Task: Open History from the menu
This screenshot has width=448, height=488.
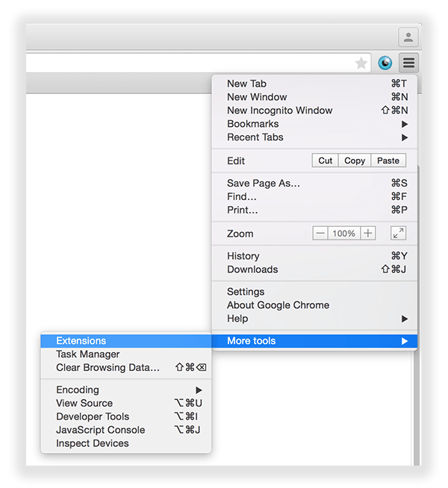Action: click(x=314, y=256)
